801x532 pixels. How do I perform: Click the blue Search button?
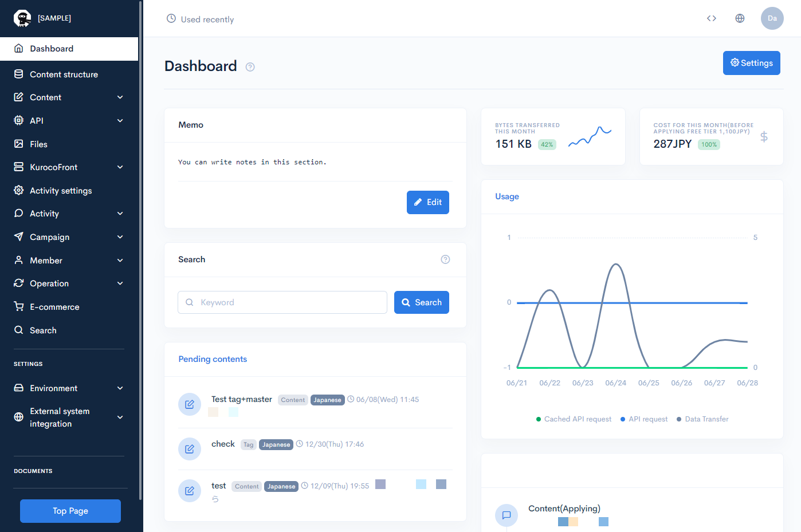pyautogui.click(x=421, y=302)
